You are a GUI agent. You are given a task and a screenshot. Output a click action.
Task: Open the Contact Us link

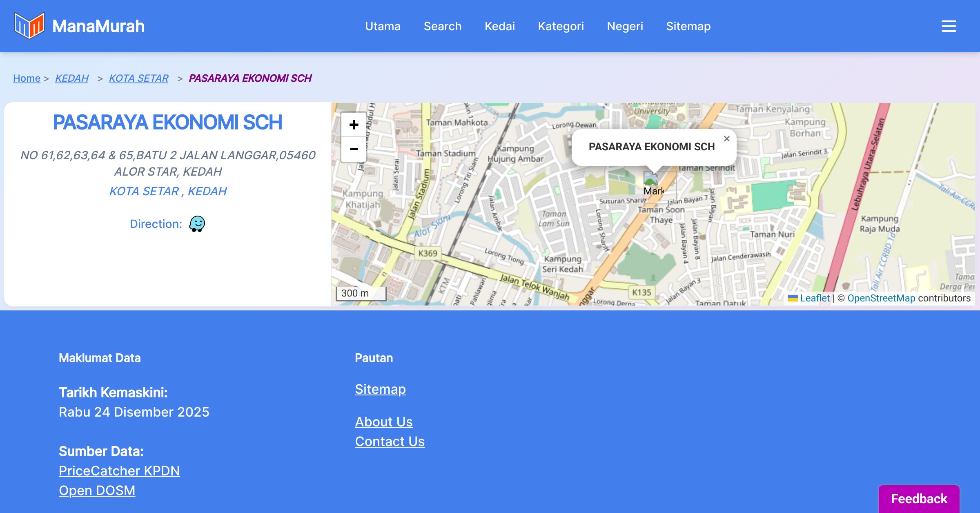tap(390, 441)
